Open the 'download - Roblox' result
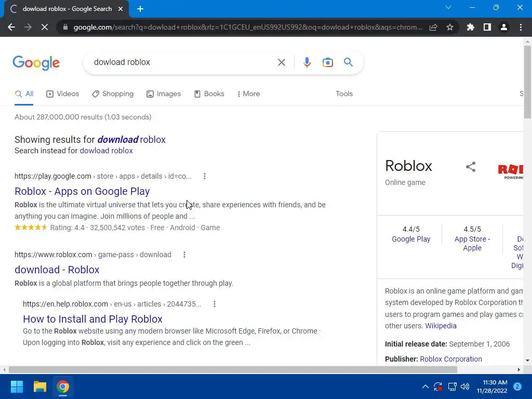Image resolution: width=532 pixels, height=399 pixels. [x=57, y=270]
